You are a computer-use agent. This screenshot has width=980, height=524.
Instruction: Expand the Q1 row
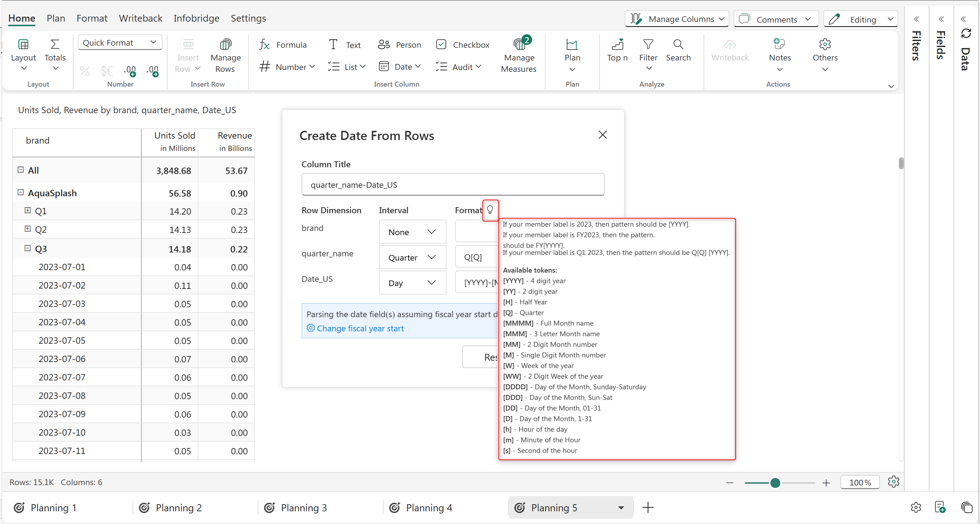pyautogui.click(x=27, y=210)
